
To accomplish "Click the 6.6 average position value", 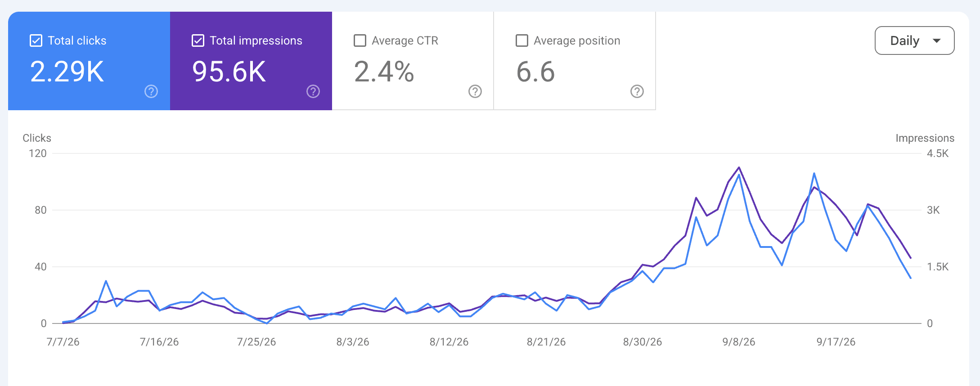I will pos(535,72).
